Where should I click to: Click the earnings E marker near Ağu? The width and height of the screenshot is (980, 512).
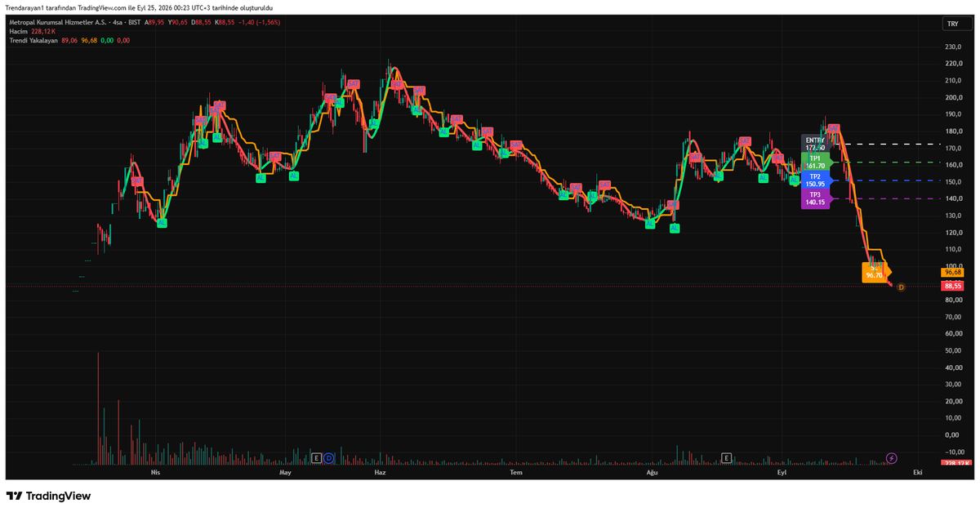click(725, 458)
